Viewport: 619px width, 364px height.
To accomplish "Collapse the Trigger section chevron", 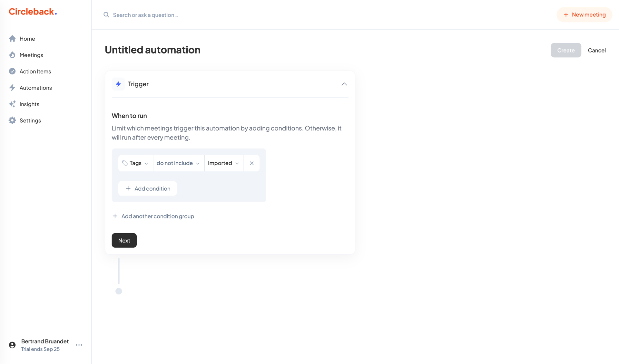I will coord(344,84).
